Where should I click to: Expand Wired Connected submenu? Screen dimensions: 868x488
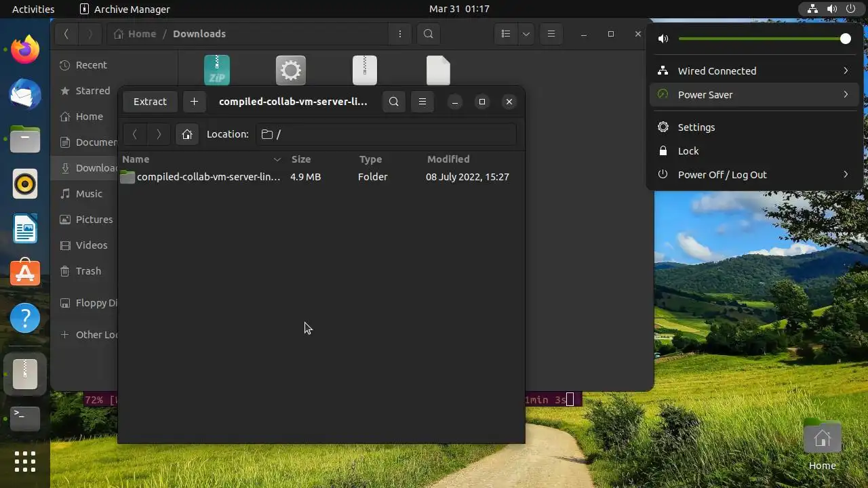pyautogui.click(x=754, y=70)
